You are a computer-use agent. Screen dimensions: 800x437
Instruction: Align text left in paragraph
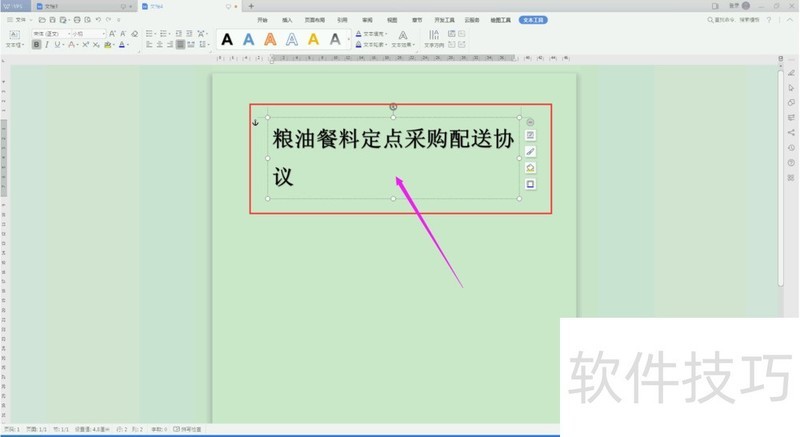[149, 45]
